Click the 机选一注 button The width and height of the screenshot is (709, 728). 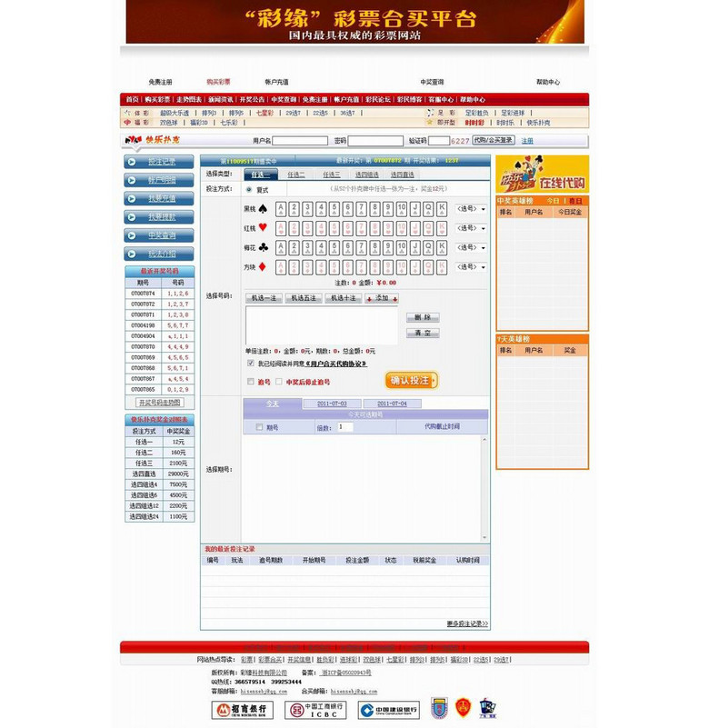click(264, 298)
